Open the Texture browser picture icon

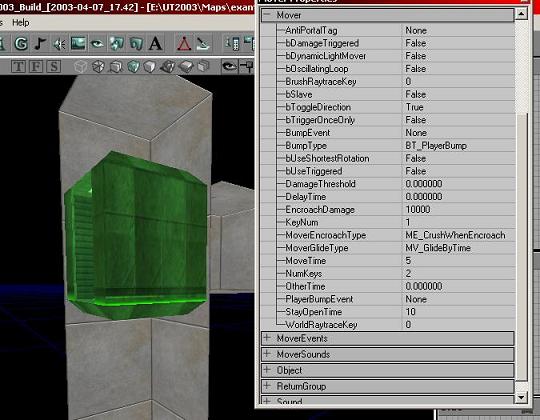78,44
